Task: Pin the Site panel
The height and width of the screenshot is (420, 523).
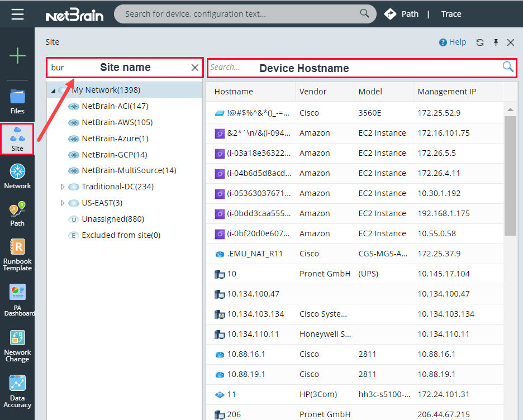Action: pos(495,42)
